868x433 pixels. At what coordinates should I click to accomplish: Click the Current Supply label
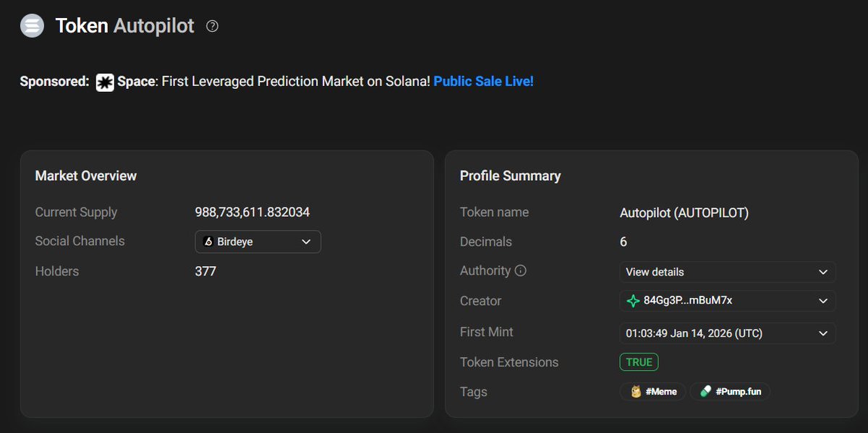76,213
